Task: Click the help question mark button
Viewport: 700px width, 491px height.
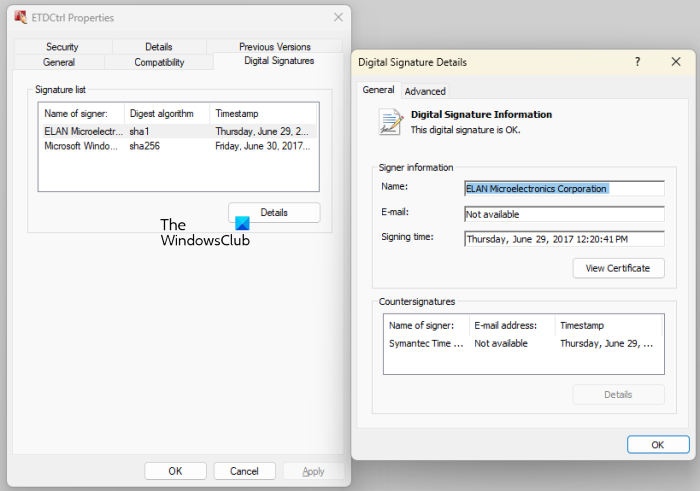Action: (637, 62)
